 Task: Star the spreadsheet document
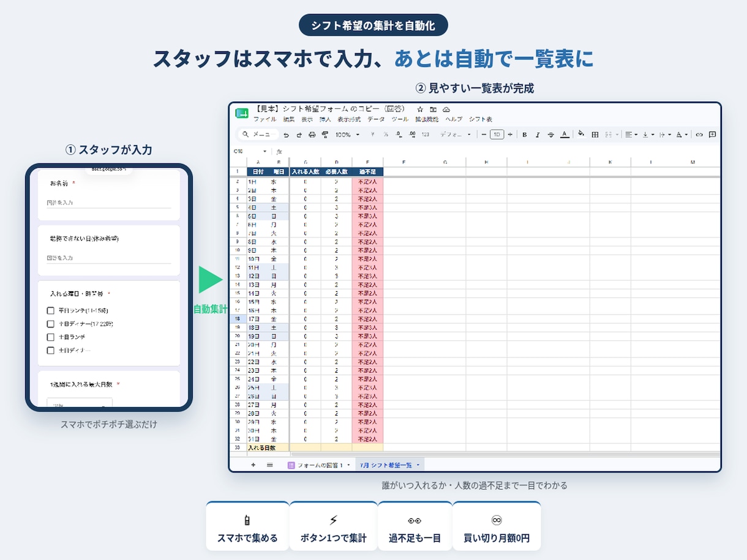click(420, 110)
